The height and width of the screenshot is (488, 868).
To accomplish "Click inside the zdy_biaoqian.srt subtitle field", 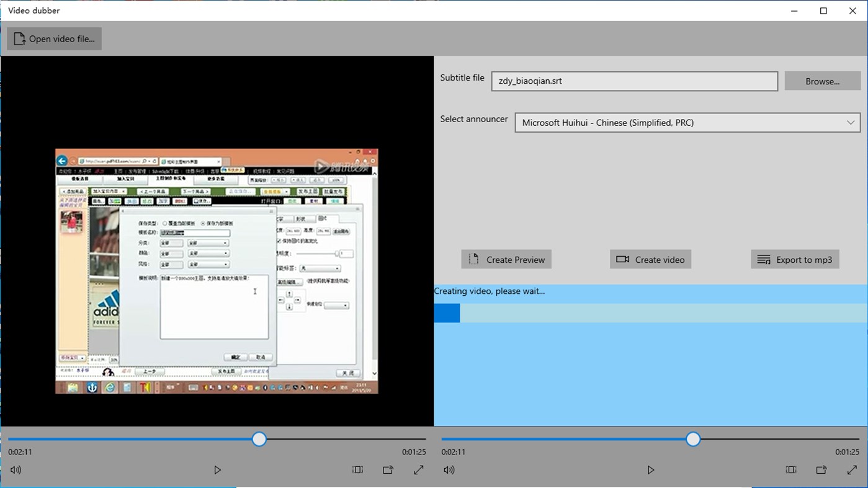I will click(x=634, y=81).
